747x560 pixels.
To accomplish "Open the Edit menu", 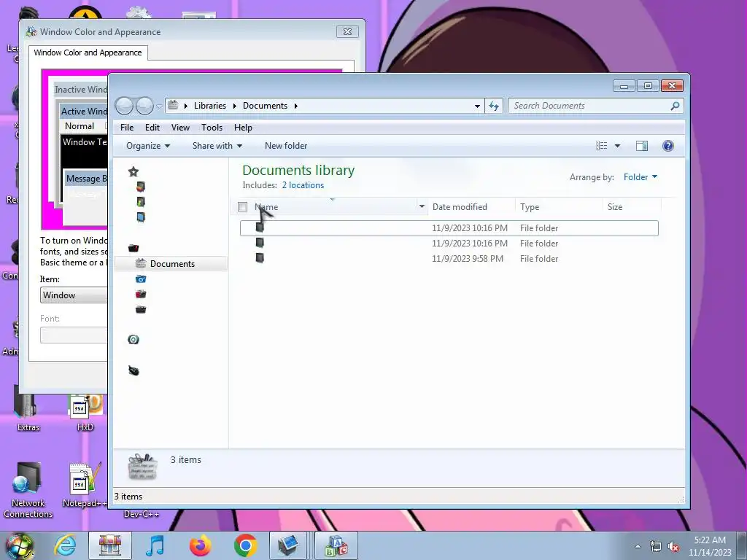I will click(x=152, y=128).
